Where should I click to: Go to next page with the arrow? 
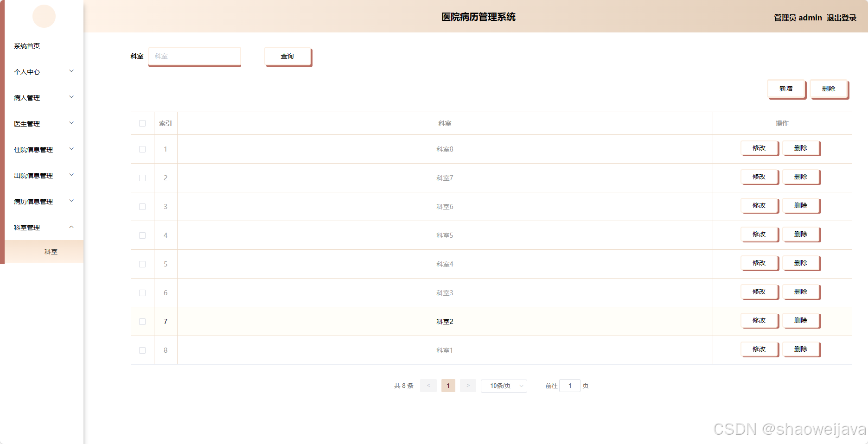(x=468, y=386)
